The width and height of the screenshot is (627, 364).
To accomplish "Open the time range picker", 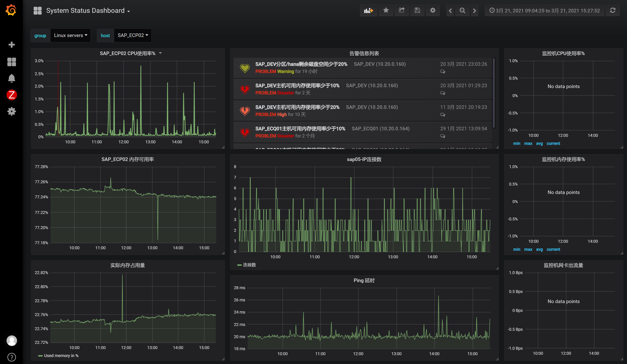I will pos(544,11).
